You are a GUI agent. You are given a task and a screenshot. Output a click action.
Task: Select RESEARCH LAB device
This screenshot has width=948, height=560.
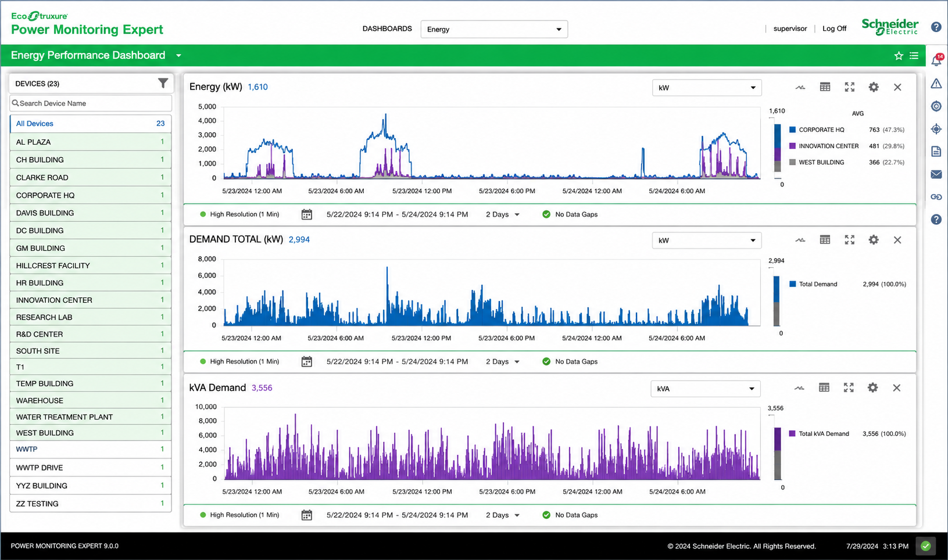(91, 317)
